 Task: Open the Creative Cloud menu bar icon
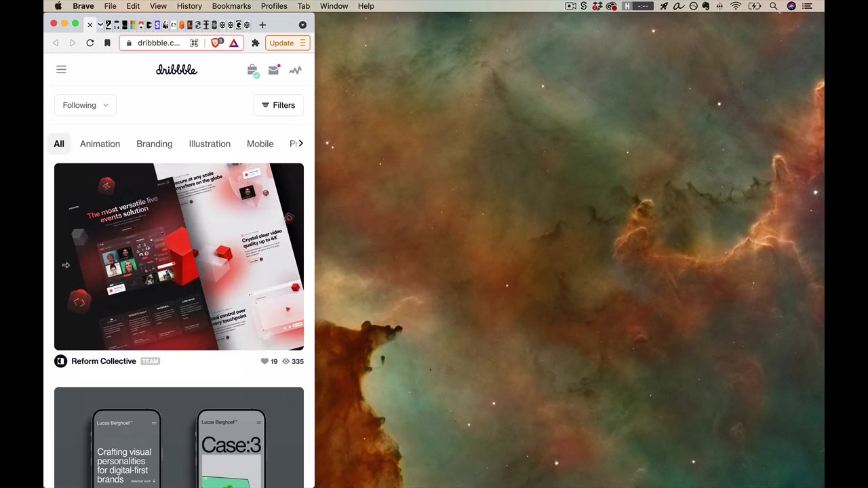click(x=612, y=6)
